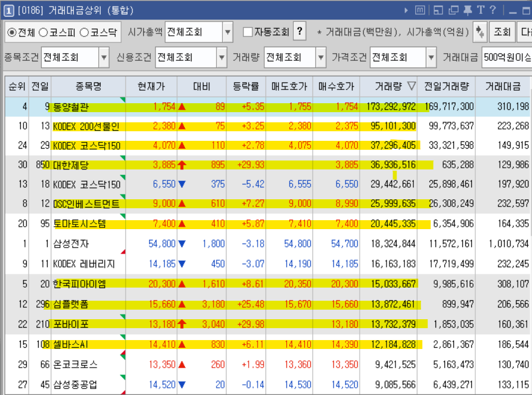
Task: Click the window number 1 icon in title bar
Action: point(8,11)
